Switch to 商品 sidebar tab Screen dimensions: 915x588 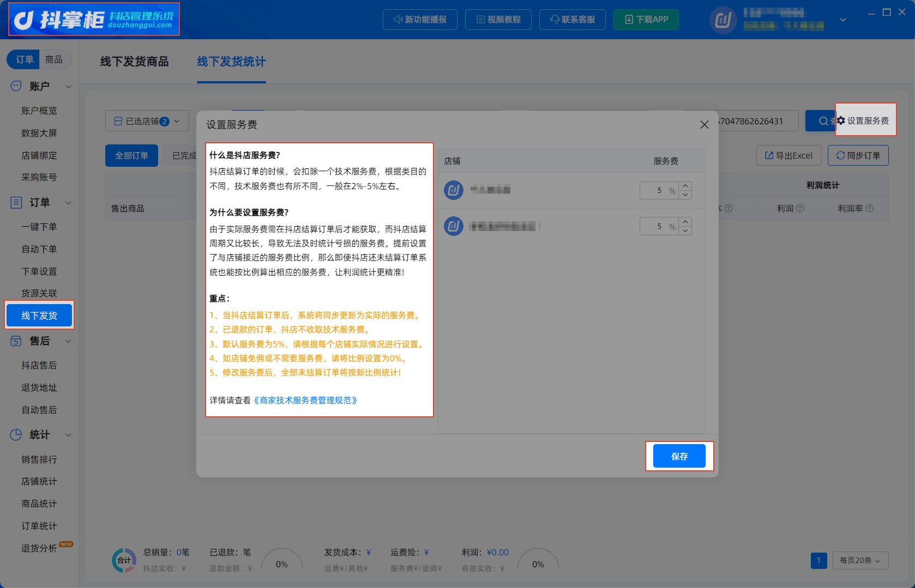[54, 59]
